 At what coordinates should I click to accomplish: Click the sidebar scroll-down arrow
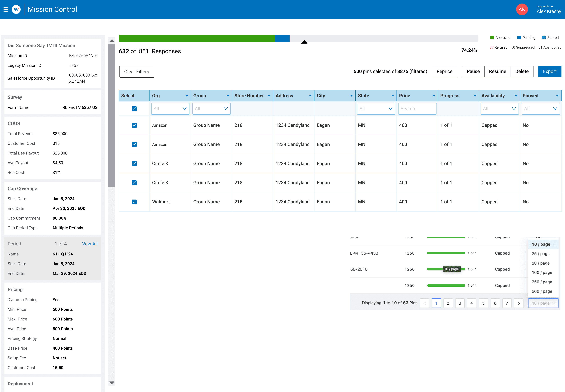tap(112, 383)
